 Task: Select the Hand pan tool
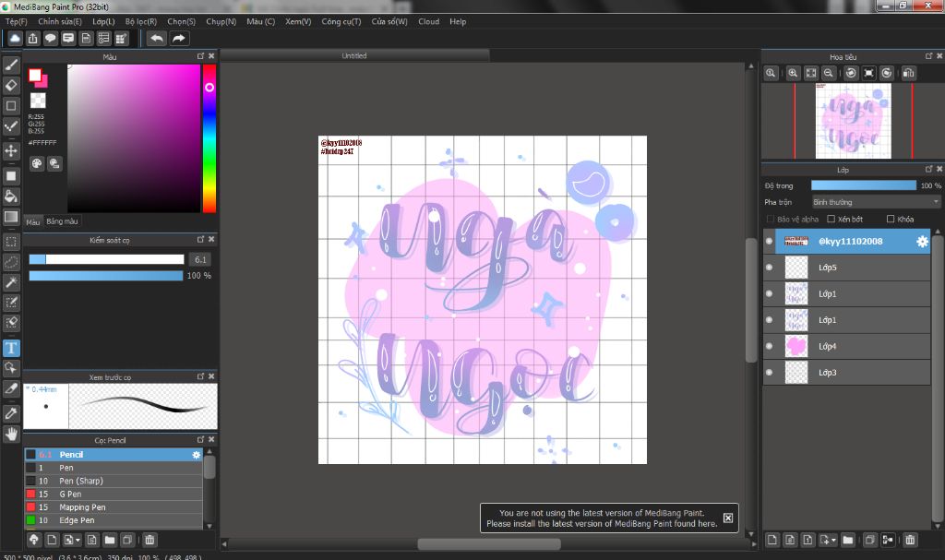coord(11,434)
